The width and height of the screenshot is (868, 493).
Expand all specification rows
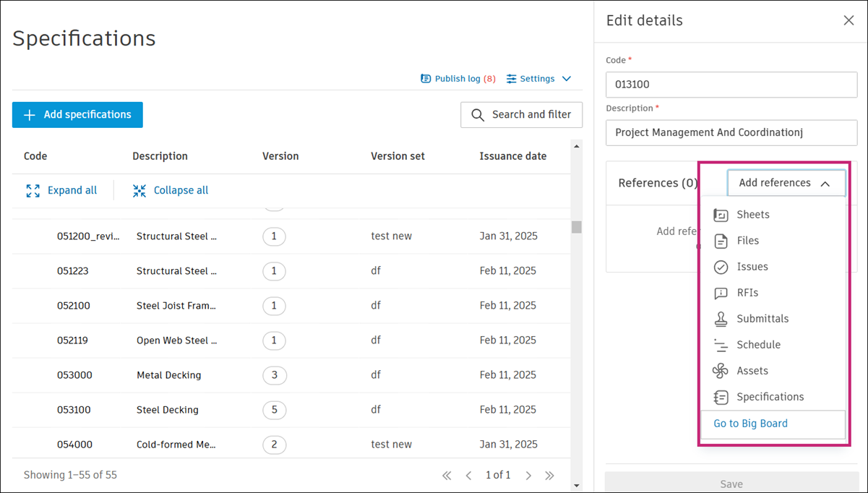point(61,191)
